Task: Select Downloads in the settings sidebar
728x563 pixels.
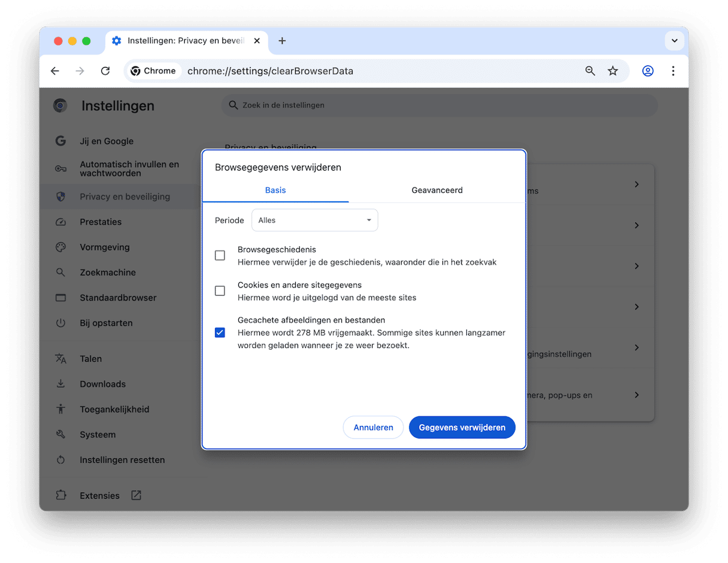Action: (102, 384)
